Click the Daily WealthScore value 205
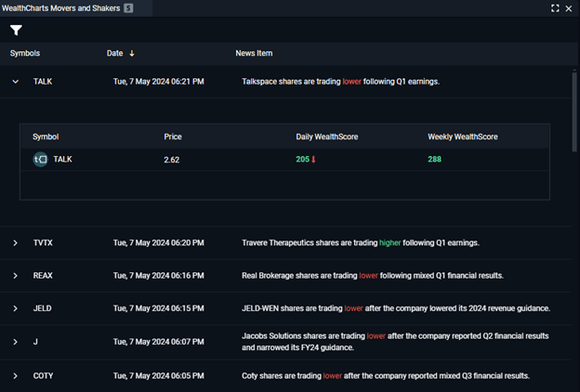The image size is (580, 392). tap(303, 160)
